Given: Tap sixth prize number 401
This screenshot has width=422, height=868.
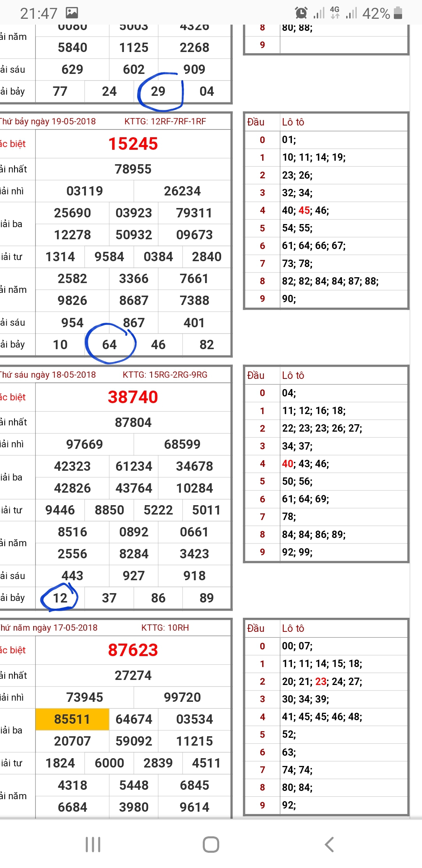Looking at the screenshot, I should pos(194,323).
